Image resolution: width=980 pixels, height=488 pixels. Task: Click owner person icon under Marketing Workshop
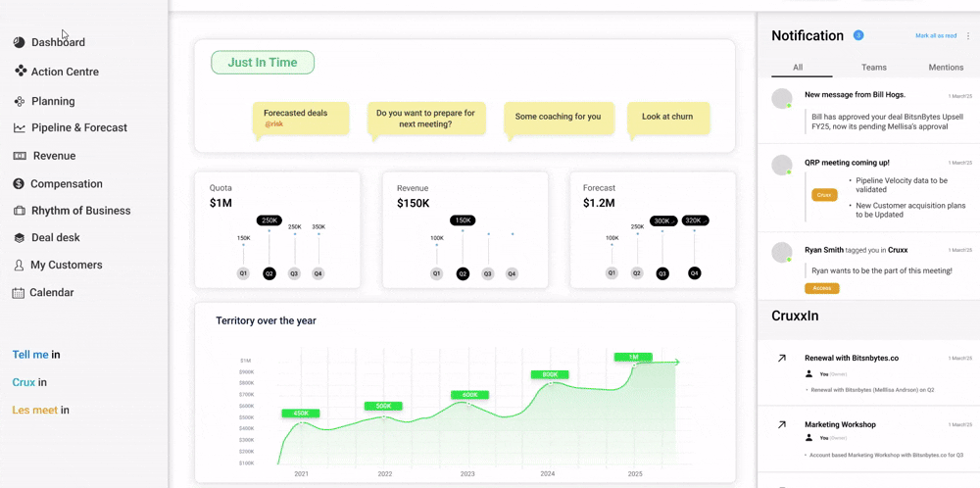(809, 438)
